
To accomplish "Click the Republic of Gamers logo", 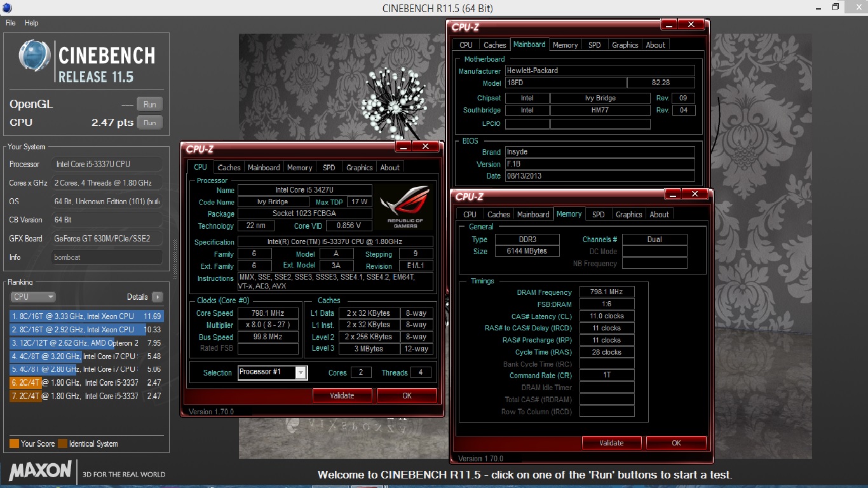I will [x=405, y=206].
